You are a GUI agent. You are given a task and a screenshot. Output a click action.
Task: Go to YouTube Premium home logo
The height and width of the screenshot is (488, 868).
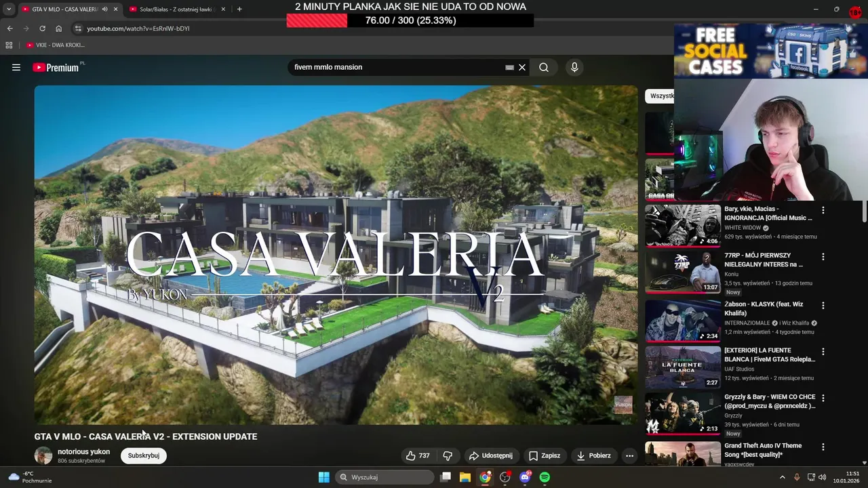coord(56,67)
